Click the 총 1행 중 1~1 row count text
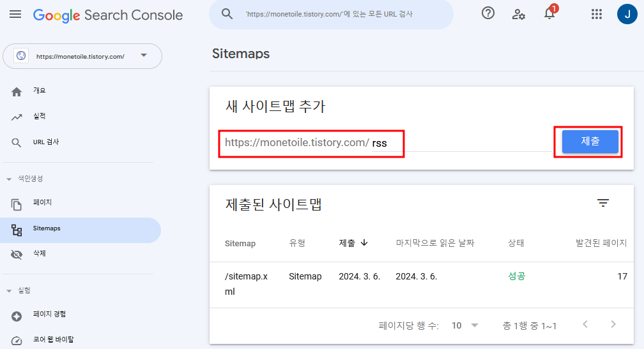 (x=530, y=326)
